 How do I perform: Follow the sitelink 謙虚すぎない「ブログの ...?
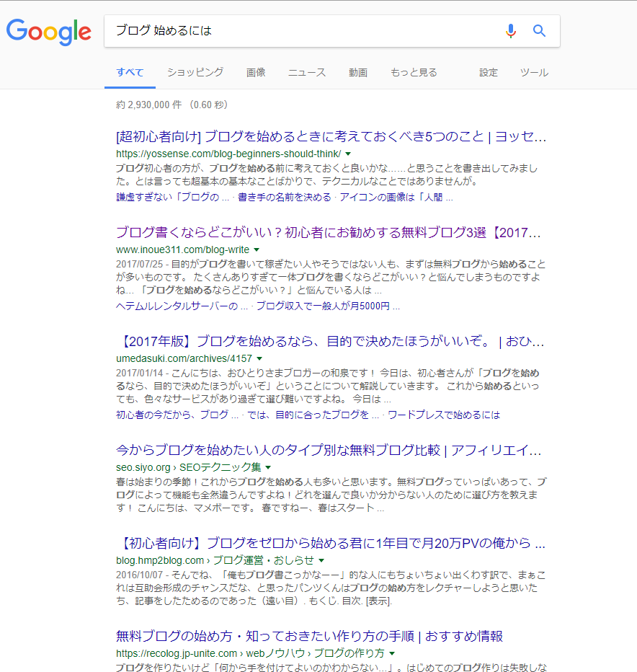(x=172, y=197)
